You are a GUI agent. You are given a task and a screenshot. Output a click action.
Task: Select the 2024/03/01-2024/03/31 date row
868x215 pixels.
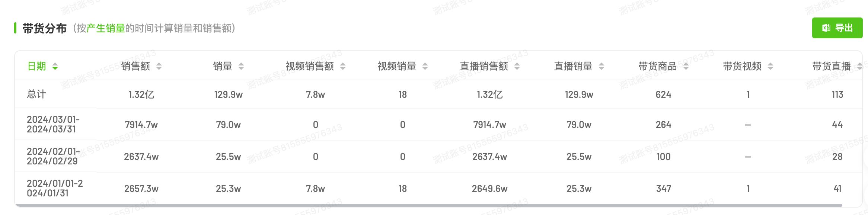[53, 124]
